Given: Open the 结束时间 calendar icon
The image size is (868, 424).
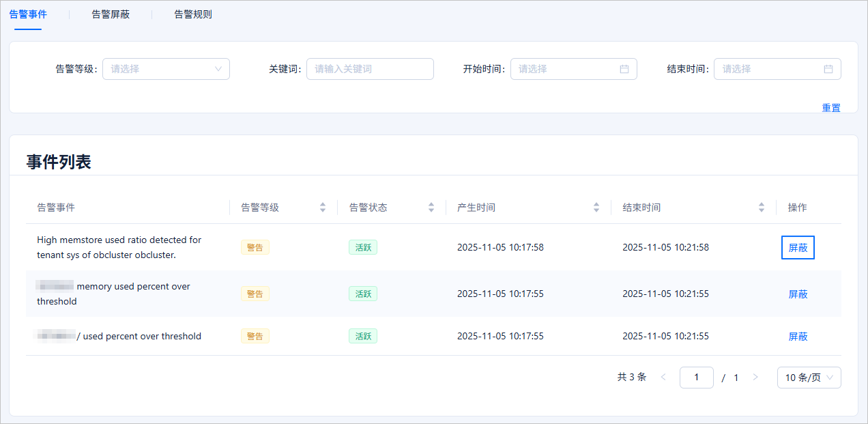Looking at the screenshot, I should click(828, 69).
